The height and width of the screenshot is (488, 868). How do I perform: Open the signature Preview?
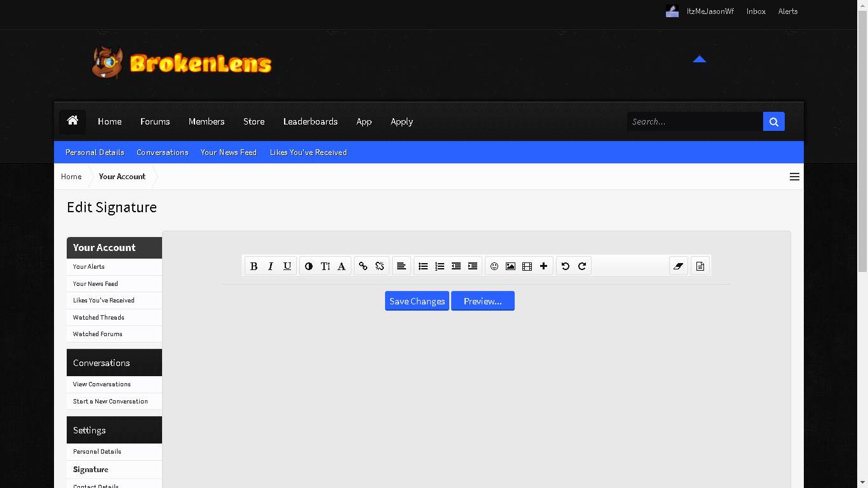pyautogui.click(x=483, y=301)
